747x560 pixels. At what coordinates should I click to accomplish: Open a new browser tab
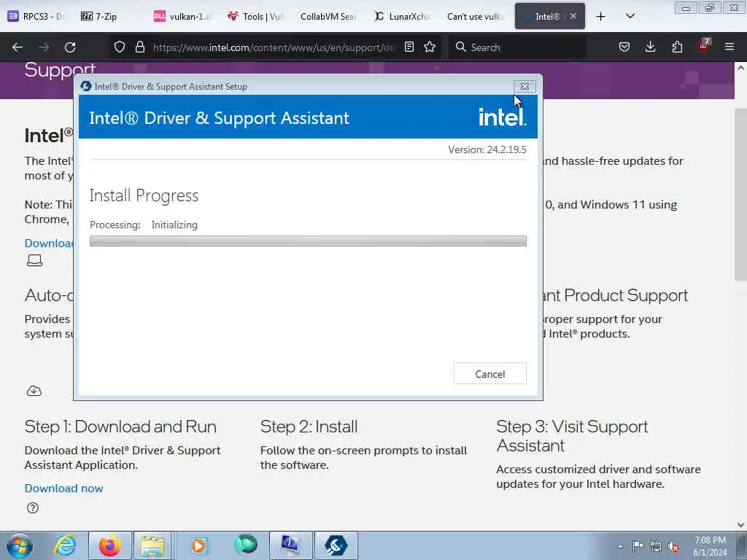(601, 17)
